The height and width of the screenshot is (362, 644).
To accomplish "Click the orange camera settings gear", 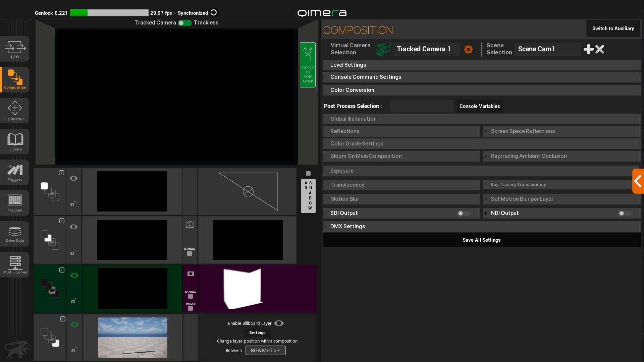I will [468, 49].
